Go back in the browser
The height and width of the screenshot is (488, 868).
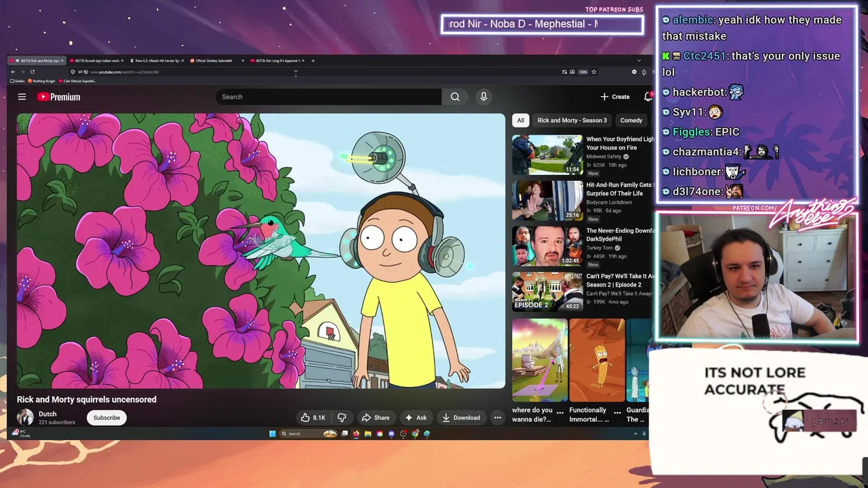(x=13, y=72)
